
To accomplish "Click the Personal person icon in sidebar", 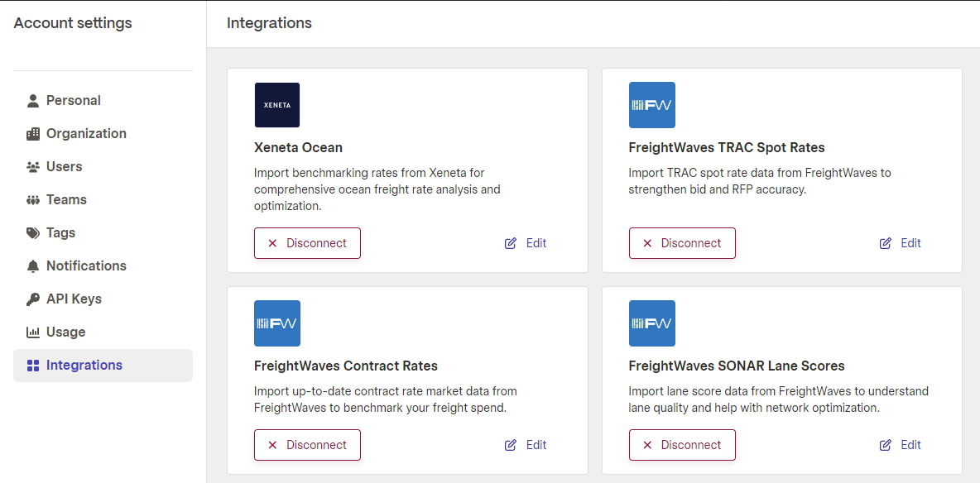I will pos(33,101).
